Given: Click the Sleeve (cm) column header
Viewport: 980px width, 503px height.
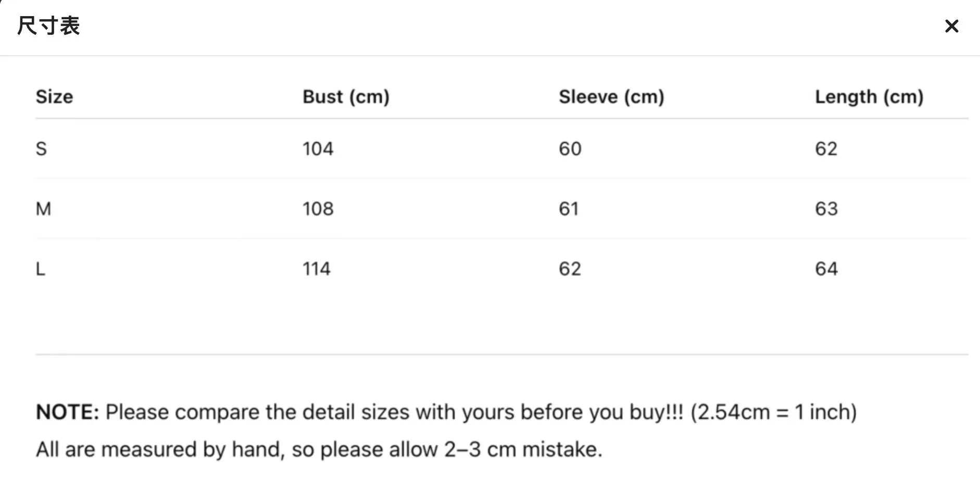Looking at the screenshot, I should [611, 96].
